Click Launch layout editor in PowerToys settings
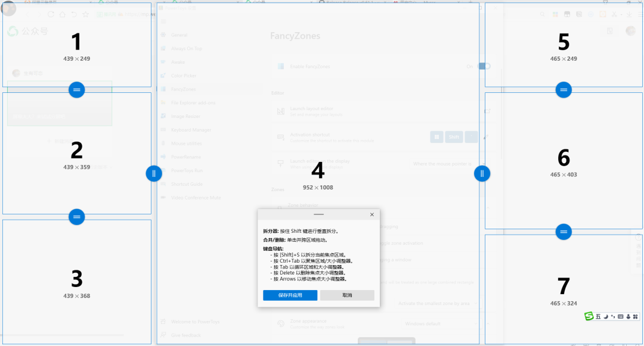644x346 pixels. (x=384, y=111)
